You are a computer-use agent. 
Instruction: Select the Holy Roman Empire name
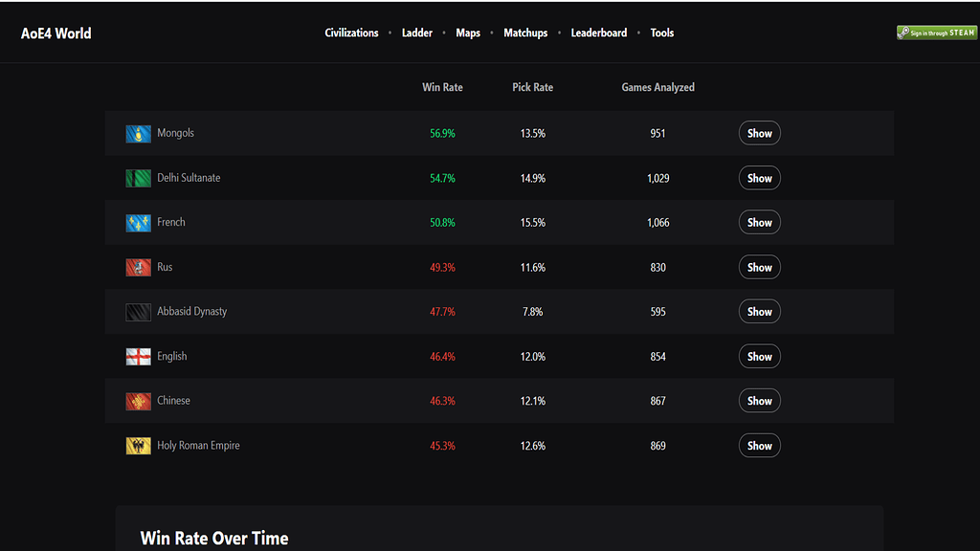point(198,446)
